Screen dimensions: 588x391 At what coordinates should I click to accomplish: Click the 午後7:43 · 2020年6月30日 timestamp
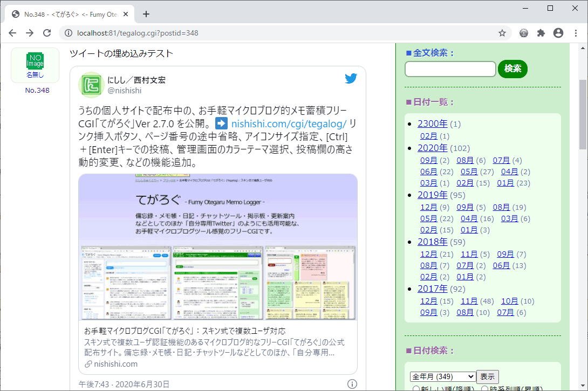(124, 384)
